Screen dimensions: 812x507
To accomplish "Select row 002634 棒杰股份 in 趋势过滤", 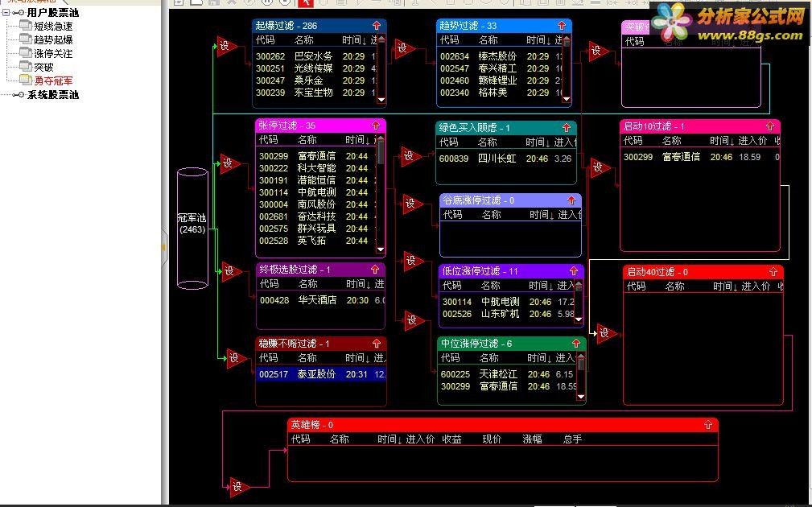I will click(x=501, y=56).
